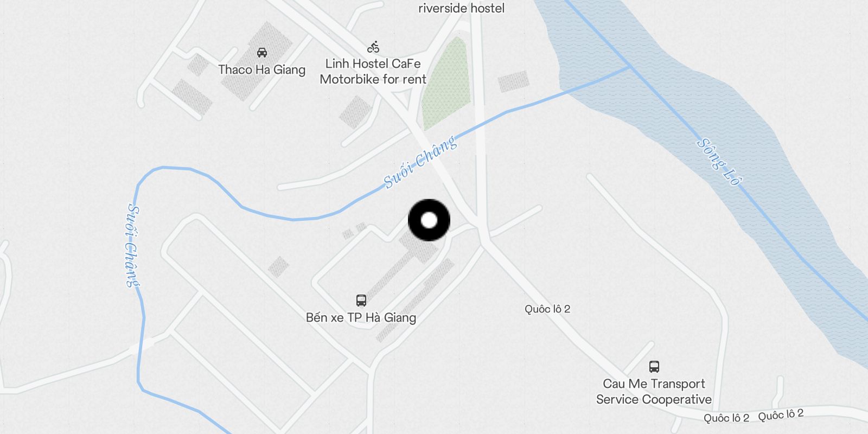Click the Linh Hostel bicycle rental icon
The width and height of the screenshot is (868, 434).
click(x=373, y=47)
